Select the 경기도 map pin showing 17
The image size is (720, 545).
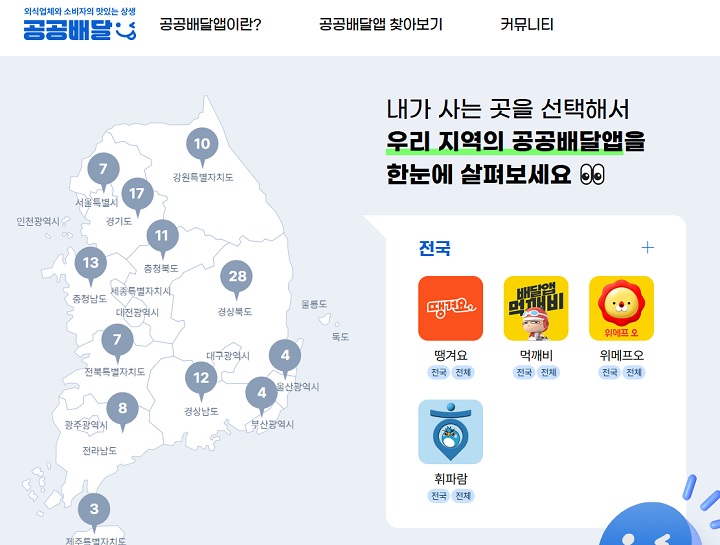[137, 195]
